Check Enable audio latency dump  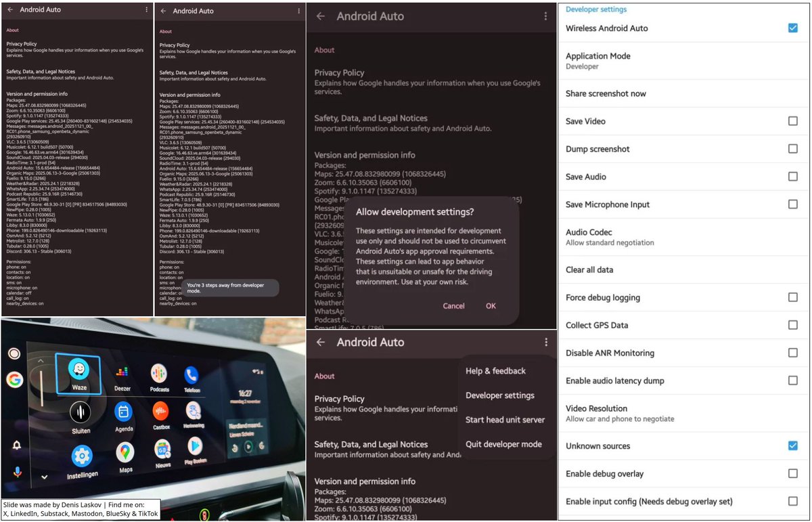click(792, 380)
